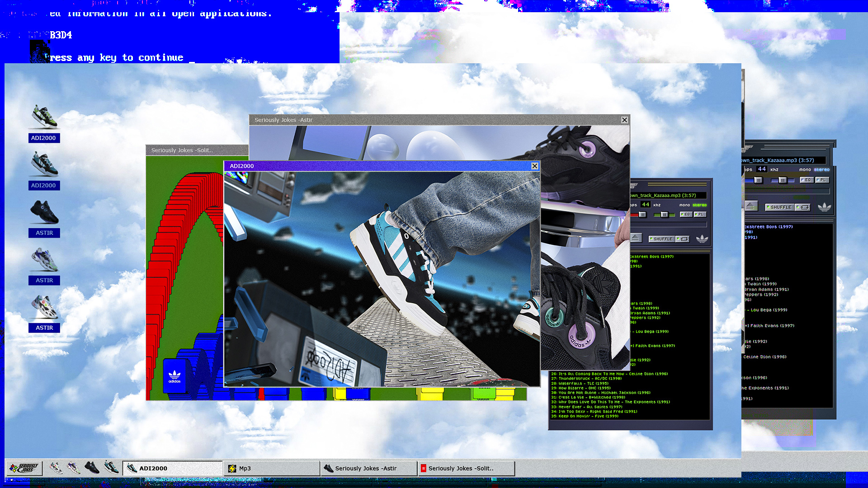Toggle the EQ button in green Mp3 player
868x488 pixels.
pos(686,214)
